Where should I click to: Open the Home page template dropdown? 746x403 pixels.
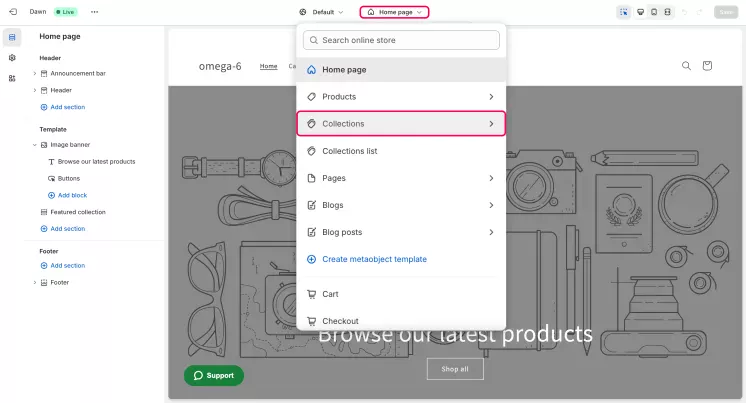point(394,12)
